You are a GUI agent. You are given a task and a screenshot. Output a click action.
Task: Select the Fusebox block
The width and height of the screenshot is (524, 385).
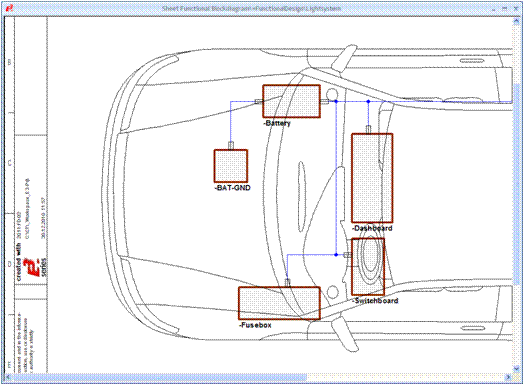point(279,303)
